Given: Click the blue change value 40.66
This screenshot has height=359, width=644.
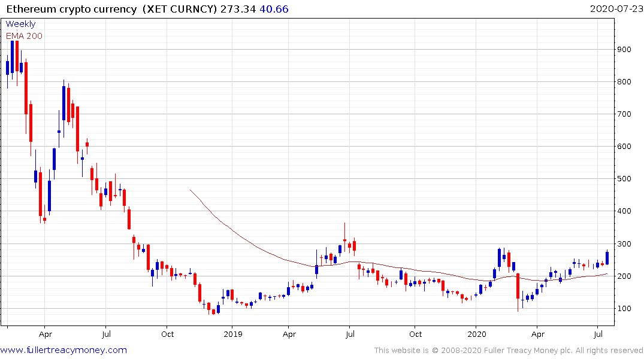Looking at the screenshot, I should pyautogui.click(x=274, y=9).
